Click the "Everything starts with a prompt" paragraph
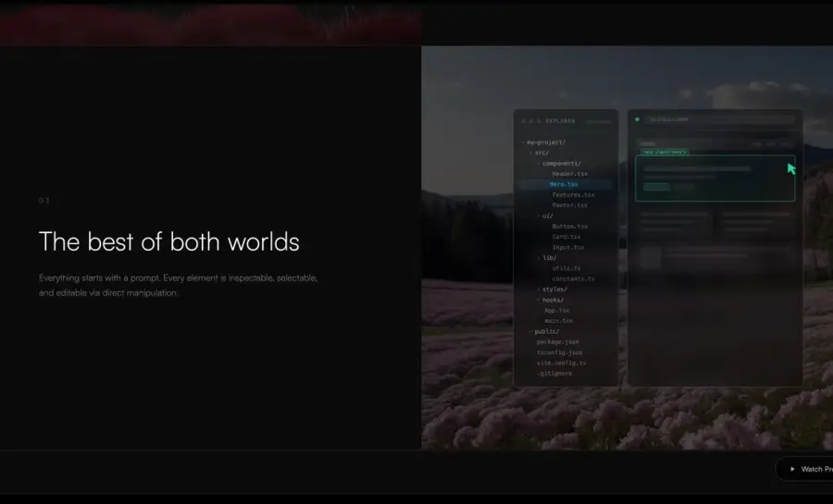Image resolution: width=833 pixels, height=504 pixels. (178, 285)
